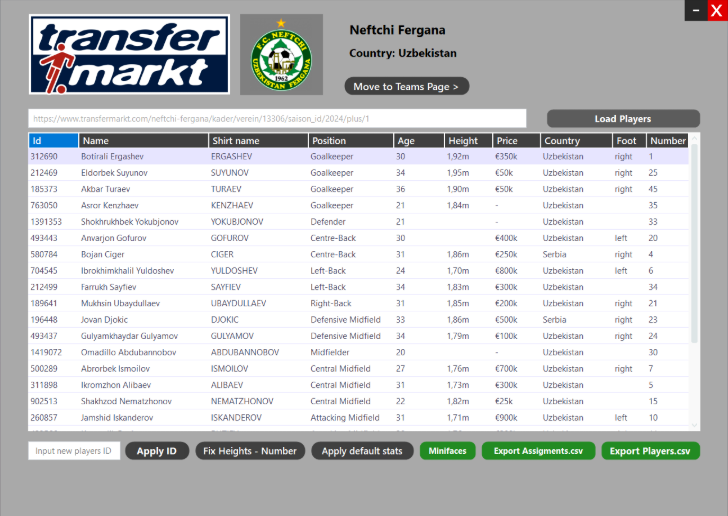Select player name Eldorbek Suyunov
The image size is (728, 516).
tap(114, 173)
